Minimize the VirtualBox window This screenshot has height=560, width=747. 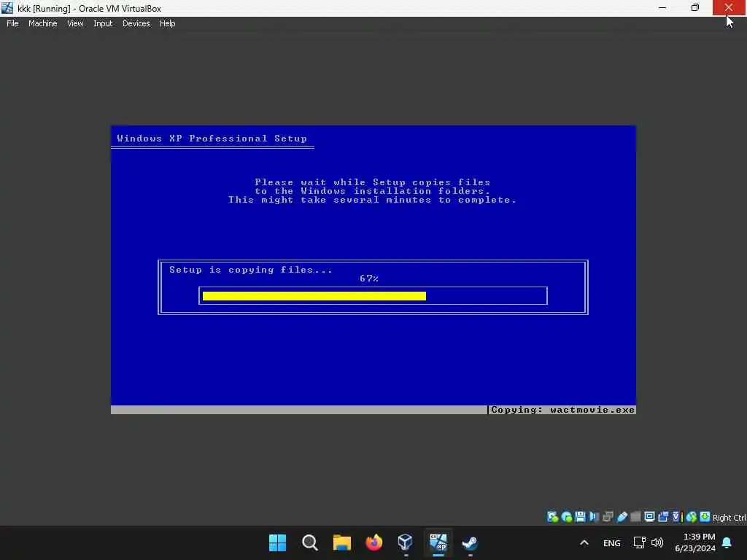point(662,7)
